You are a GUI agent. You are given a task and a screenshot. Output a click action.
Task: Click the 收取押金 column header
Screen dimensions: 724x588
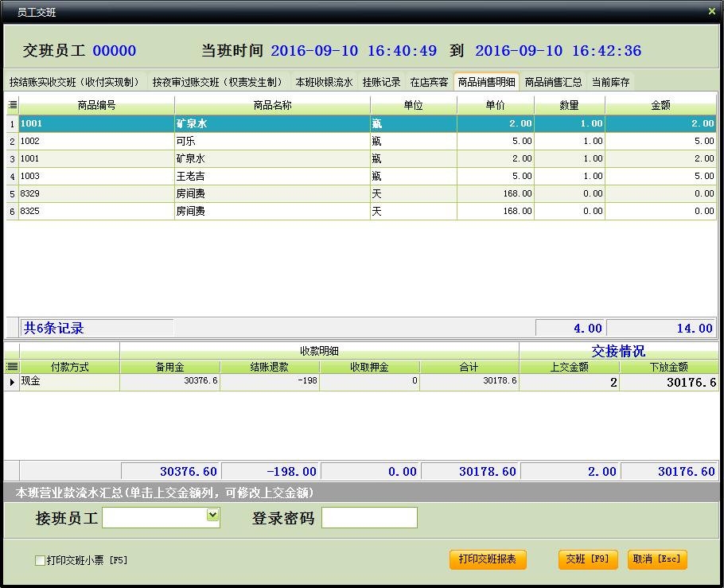coord(369,367)
